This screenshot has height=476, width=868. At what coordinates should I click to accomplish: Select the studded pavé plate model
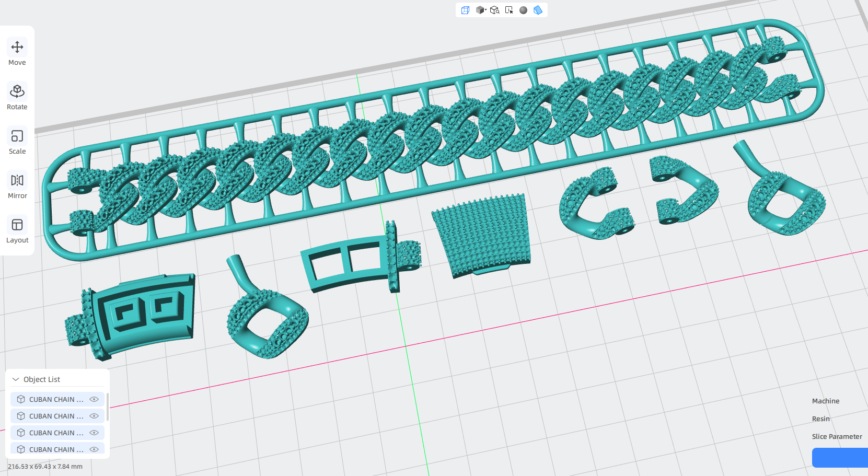coord(483,235)
